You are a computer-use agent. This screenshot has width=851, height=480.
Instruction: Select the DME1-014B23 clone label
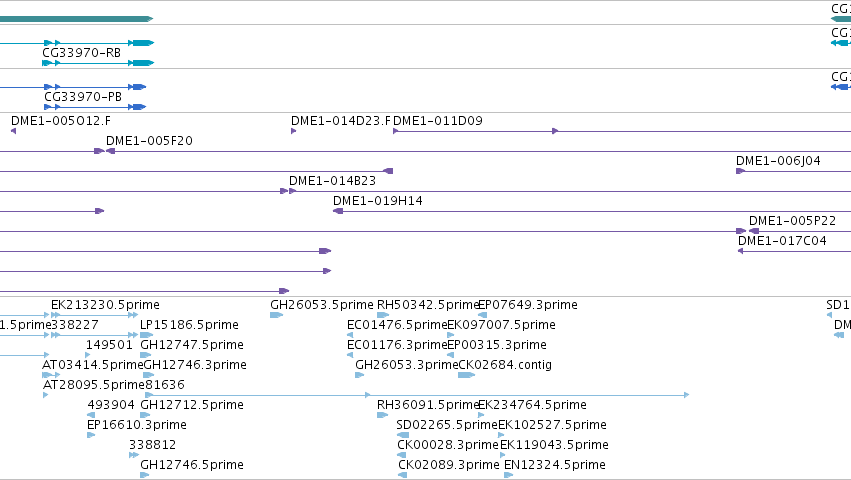pos(332,181)
